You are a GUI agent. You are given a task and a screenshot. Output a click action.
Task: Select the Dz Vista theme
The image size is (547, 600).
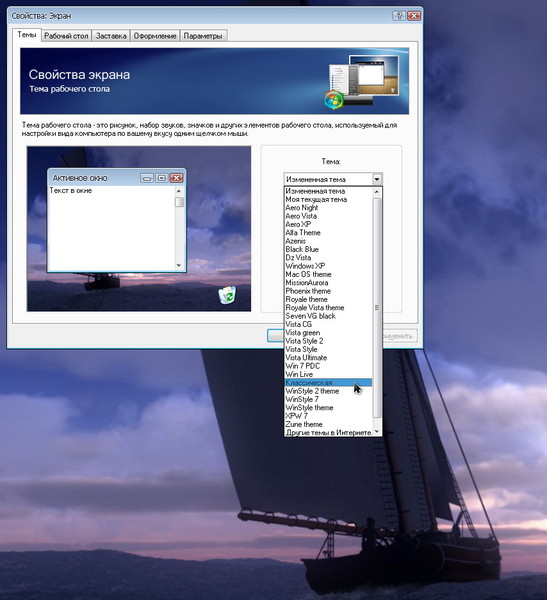click(x=328, y=258)
